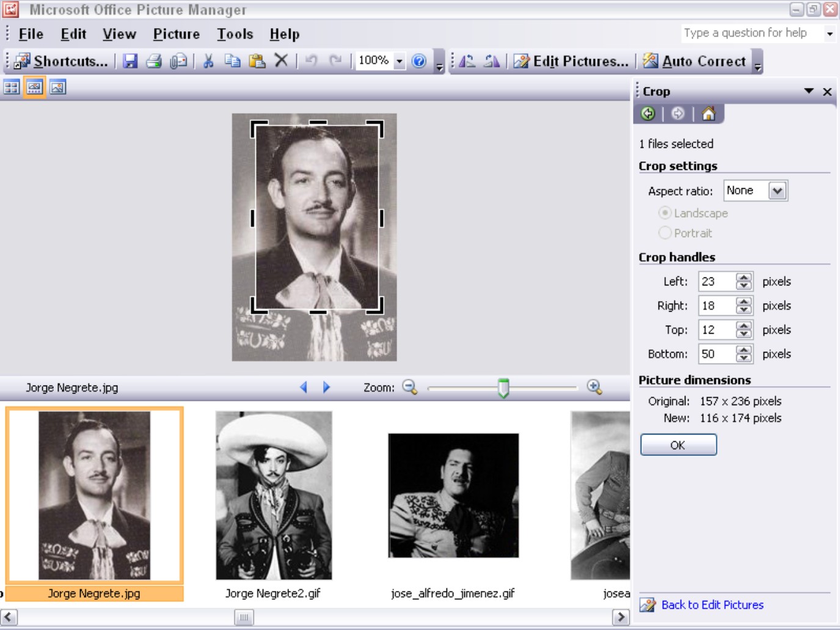Click the Top crop value stepper
This screenshot has height=630, width=840.
coord(743,330)
